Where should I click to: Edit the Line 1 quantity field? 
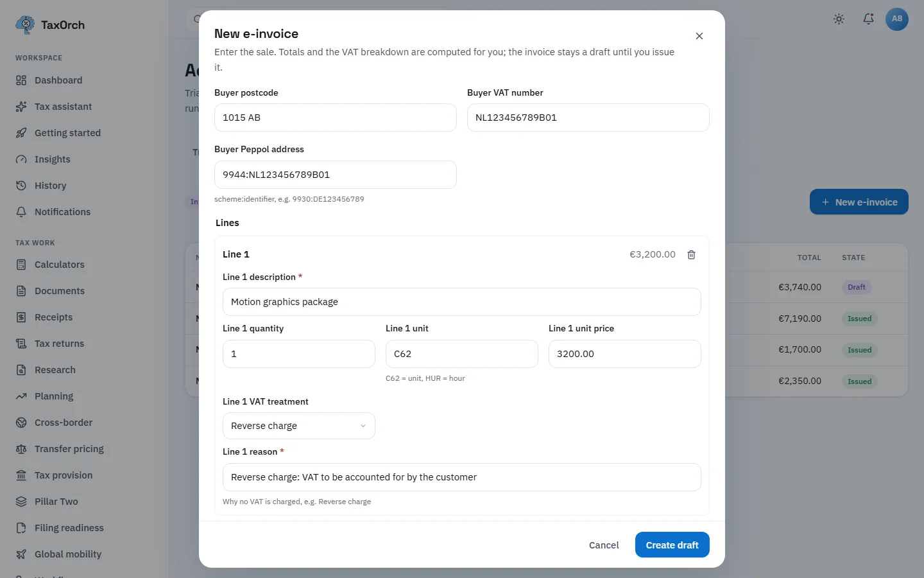(x=299, y=354)
